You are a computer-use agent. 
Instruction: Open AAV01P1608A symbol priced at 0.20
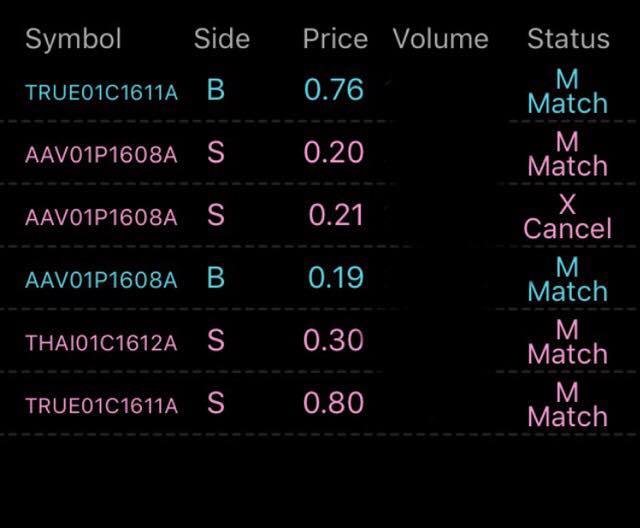pos(101,155)
